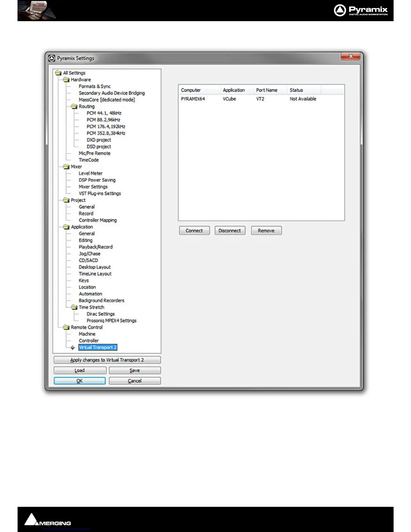This screenshot has width=411, height=532.
Task: Click the Routing folder icon
Action: [74, 106]
